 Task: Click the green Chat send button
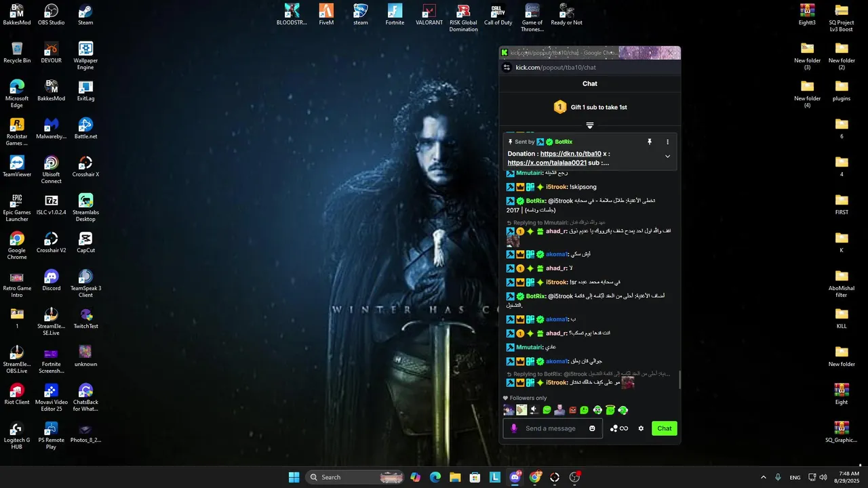[x=665, y=428]
